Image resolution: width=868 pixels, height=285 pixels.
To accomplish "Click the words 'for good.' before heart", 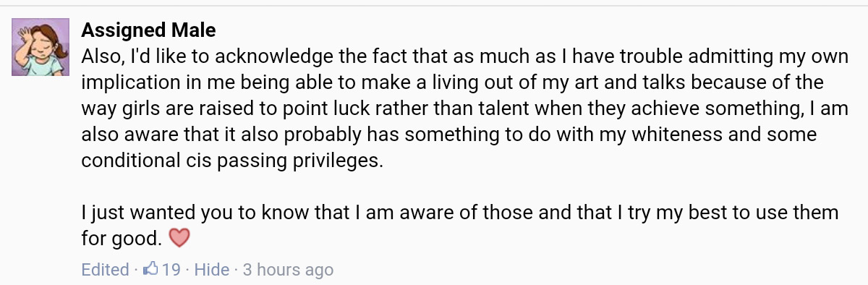I will coord(122,239).
